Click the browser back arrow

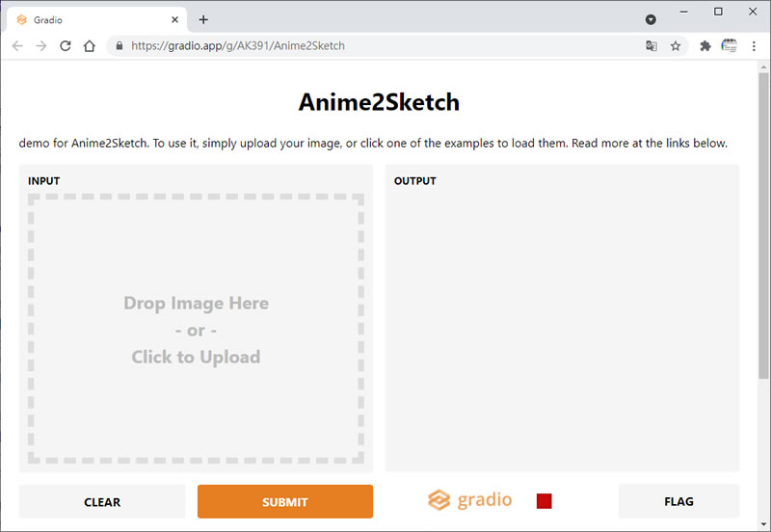[x=17, y=45]
